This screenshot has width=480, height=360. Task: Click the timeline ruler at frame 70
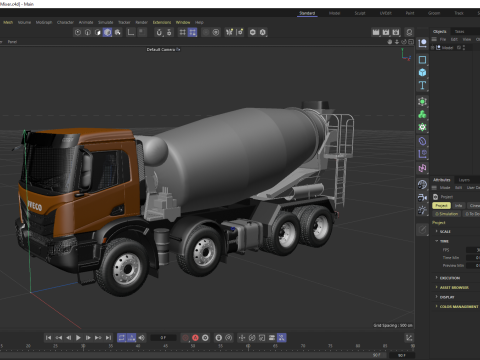[x=303, y=347]
